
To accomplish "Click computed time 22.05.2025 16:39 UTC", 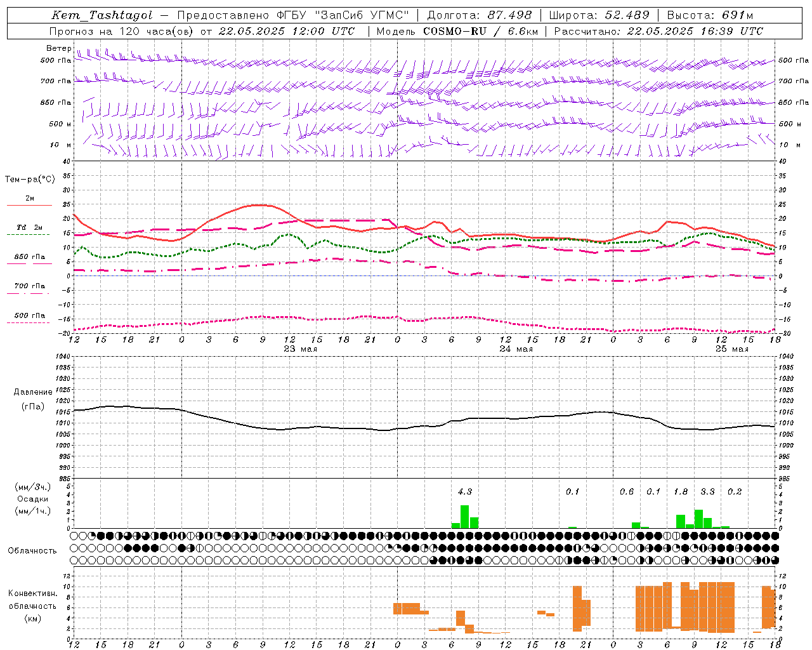I will (x=695, y=31).
